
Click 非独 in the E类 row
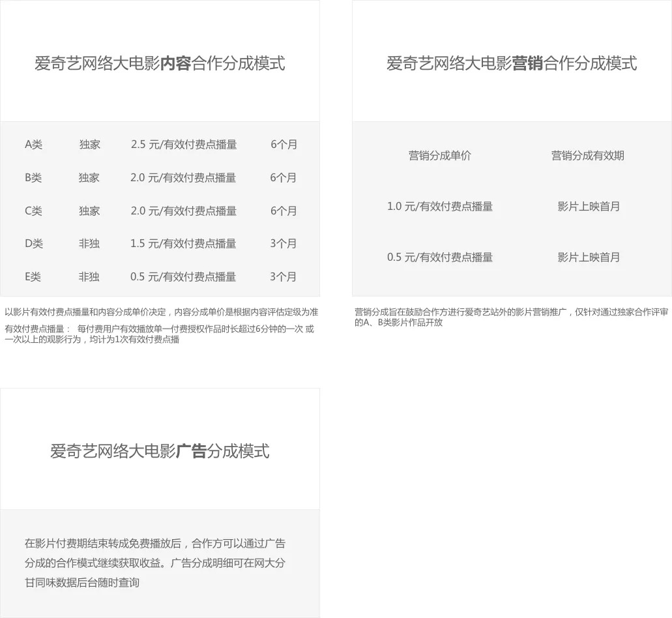pos(89,276)
